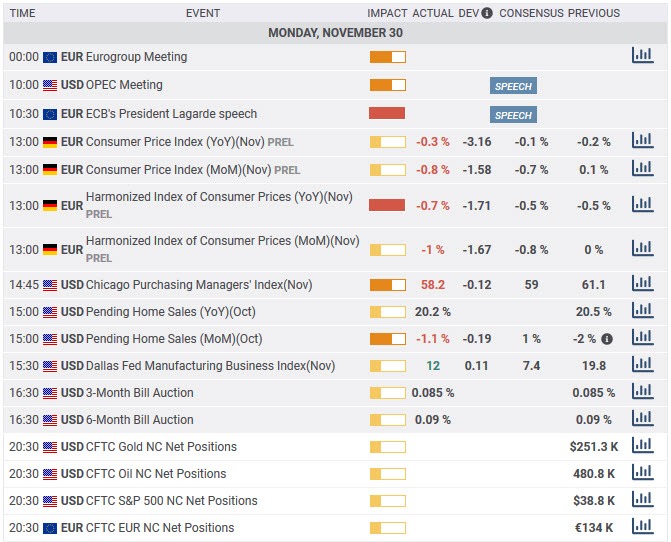671x542 pixels.
Task: Open chart for 6-Month Bill Auction
Action: [642, 418]
